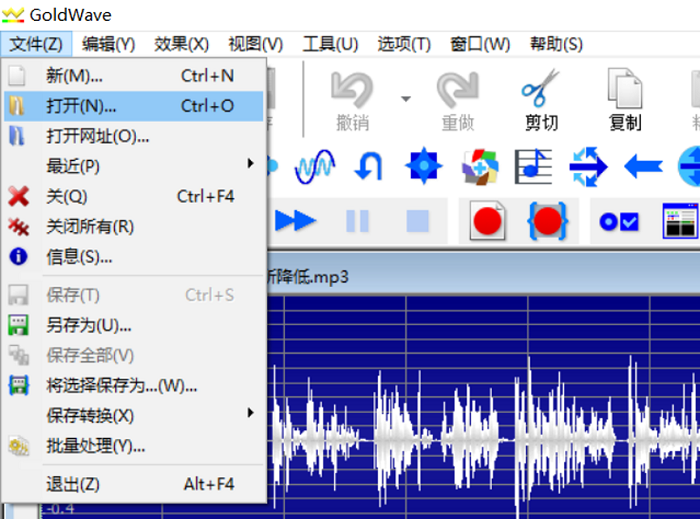Click the red record button
The image size is (700, 519).
(x=487, y=221)
